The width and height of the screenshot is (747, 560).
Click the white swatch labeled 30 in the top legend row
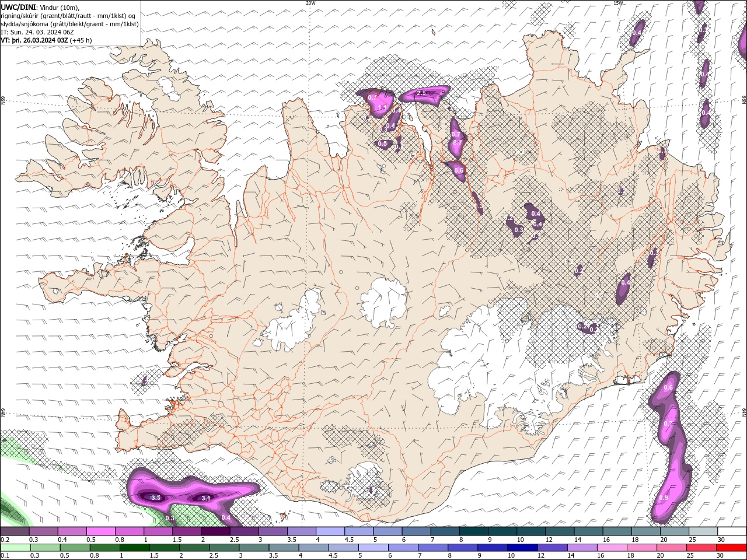(x=731, y=531)
